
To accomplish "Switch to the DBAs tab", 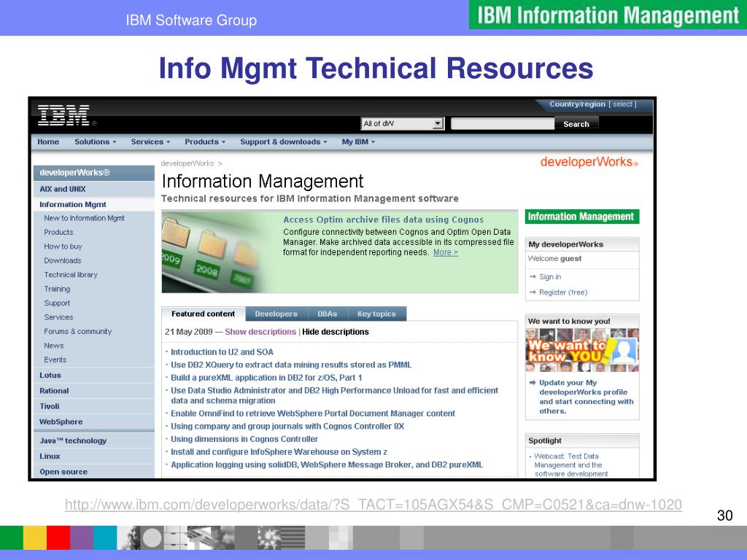I will 328,314.
